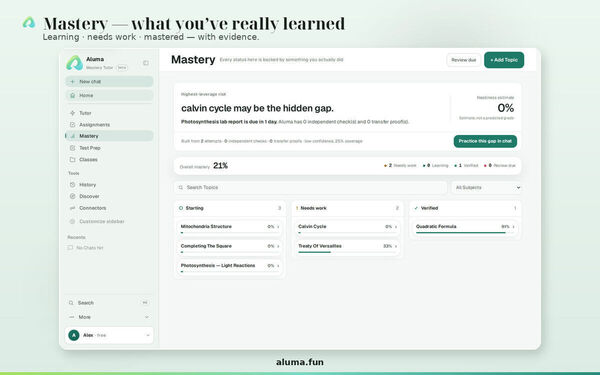Viewport: 600px width, 375px height.
Task: Click the Completing The Square topic name
Action: pyautogui.click(x=206, y=246)
